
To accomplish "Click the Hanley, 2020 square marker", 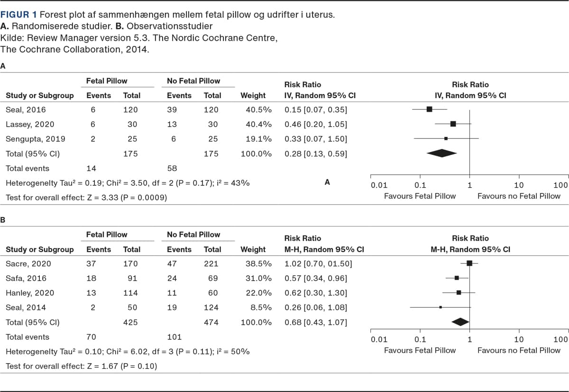I will [459, 292].
